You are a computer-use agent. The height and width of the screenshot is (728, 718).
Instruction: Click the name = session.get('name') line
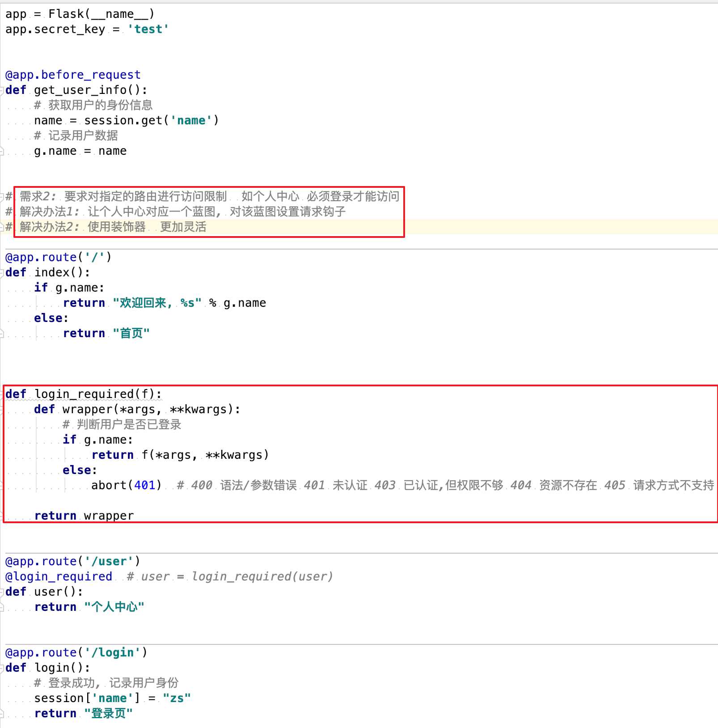pos(127,120)
